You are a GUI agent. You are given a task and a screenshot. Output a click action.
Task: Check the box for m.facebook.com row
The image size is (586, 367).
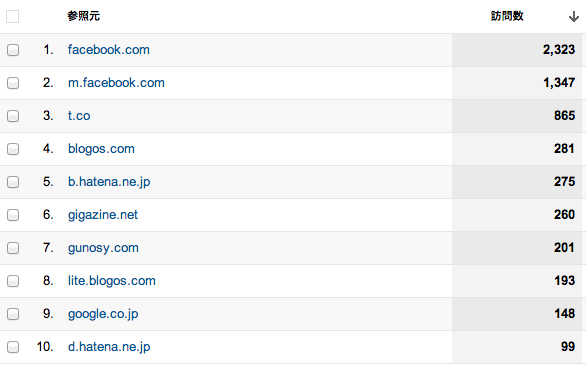13,83
